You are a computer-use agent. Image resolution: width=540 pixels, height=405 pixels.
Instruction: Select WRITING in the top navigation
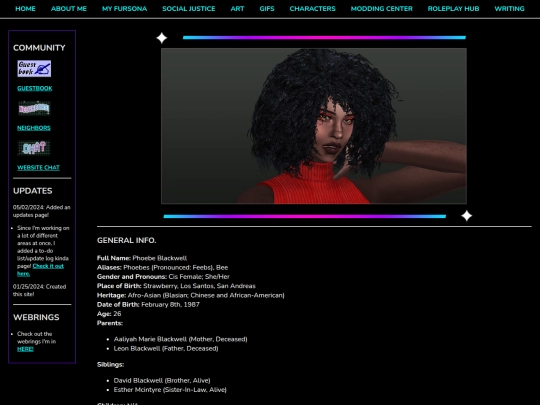coord(509,9)
